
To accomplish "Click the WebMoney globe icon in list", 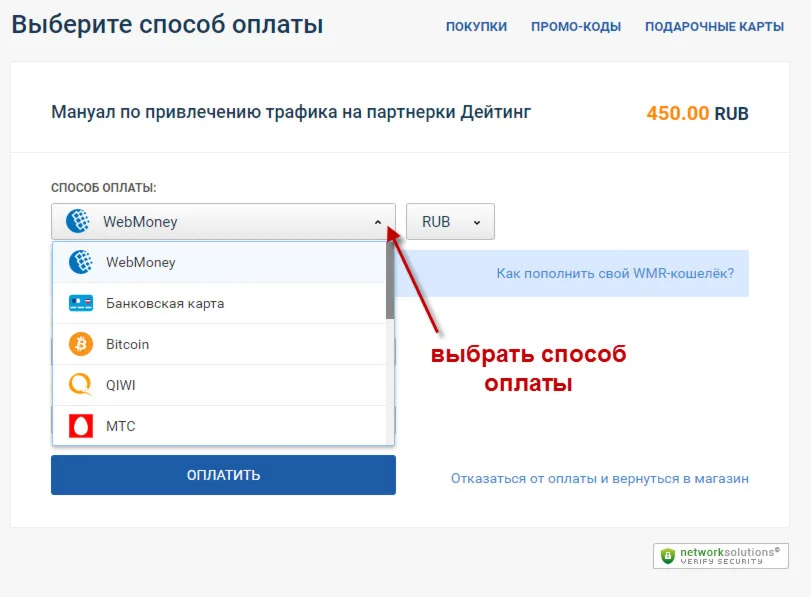I will (x=81, y=262).
